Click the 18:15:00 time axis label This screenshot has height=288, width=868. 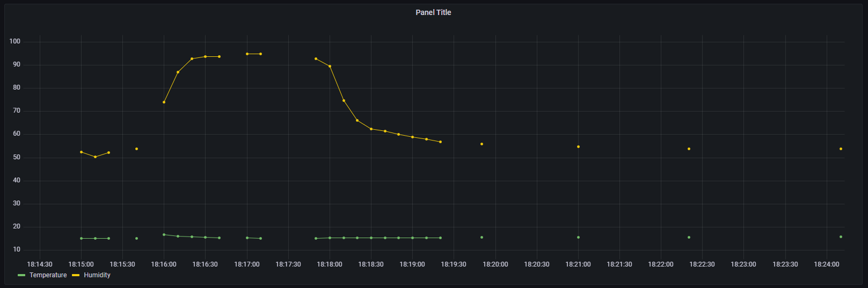pos(81,264)
